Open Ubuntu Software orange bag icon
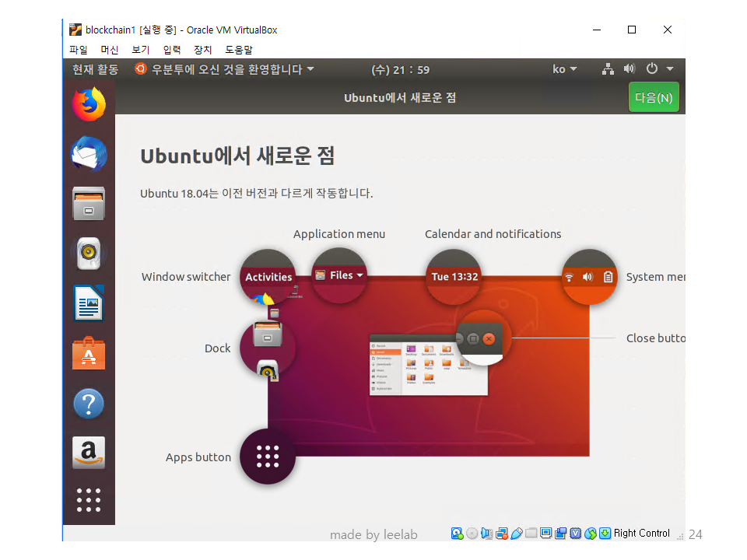This screenshot has width=747, height=560. (x=89, y=353)
